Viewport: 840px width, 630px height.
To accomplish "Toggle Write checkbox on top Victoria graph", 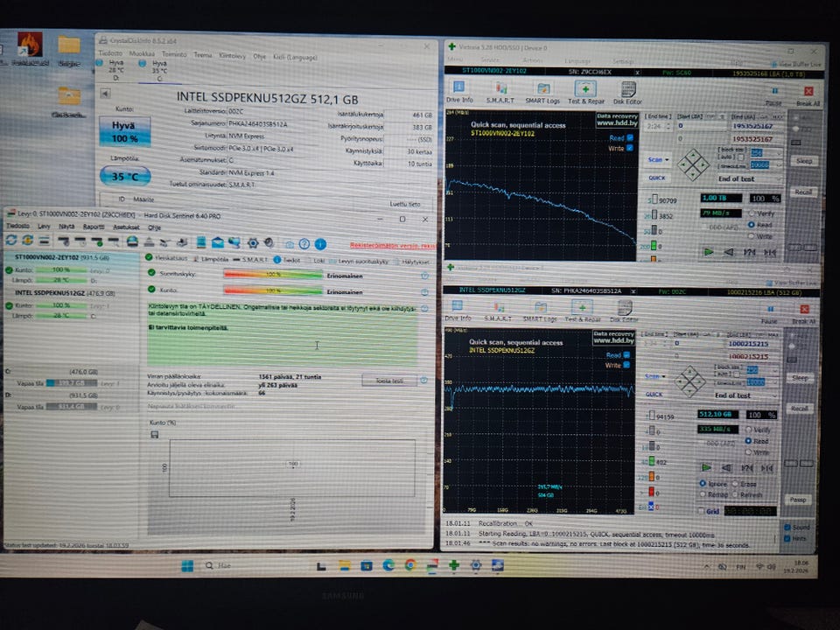I will (x=629, y=148).
